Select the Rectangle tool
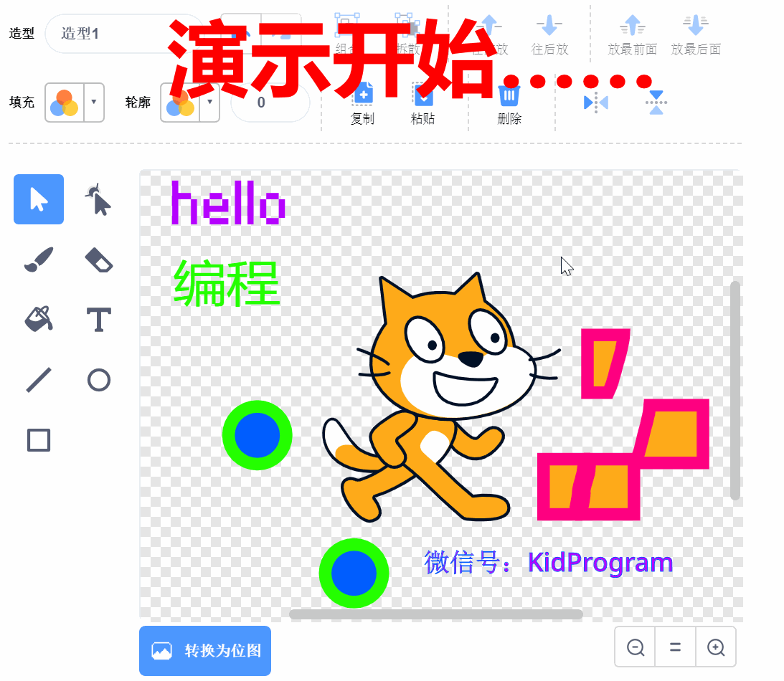The height and width of the screenshot is (681, 784). (x=39, y=440)
